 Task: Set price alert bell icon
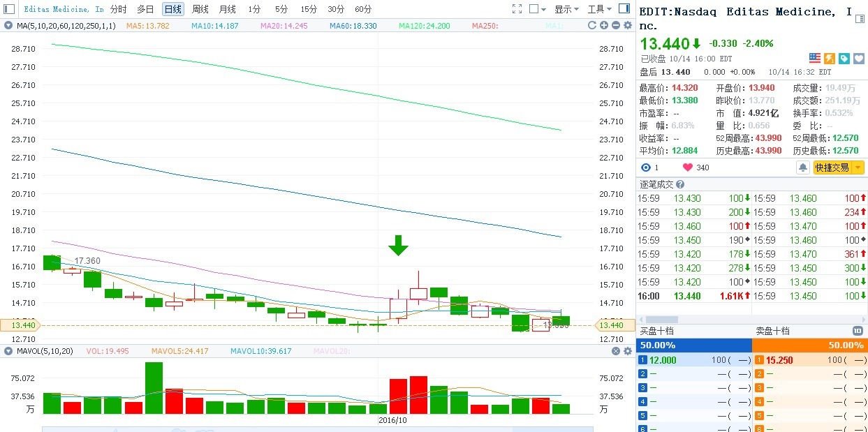point(803,167)
